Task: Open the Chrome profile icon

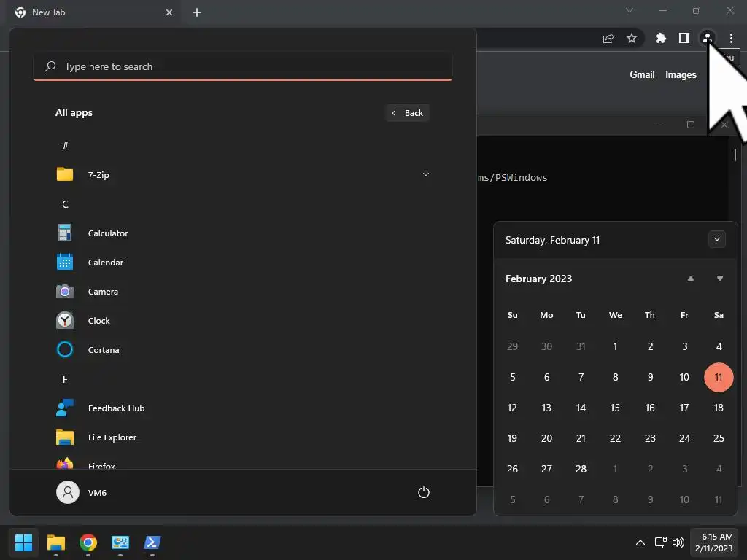Action: (x=708, y=38)
